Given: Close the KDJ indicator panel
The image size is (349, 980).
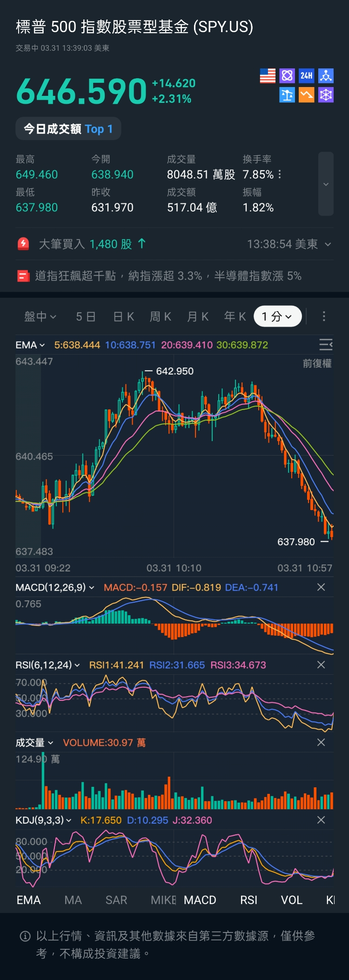Looking at the screenshot, I should pyautogui.click(x=321, y=820).
